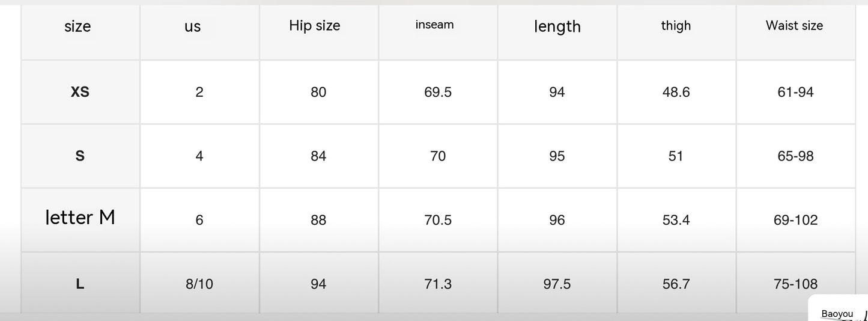Click the 48.6 thigh value
This screenshot has width=868, height=321.
tap(676, 92)
